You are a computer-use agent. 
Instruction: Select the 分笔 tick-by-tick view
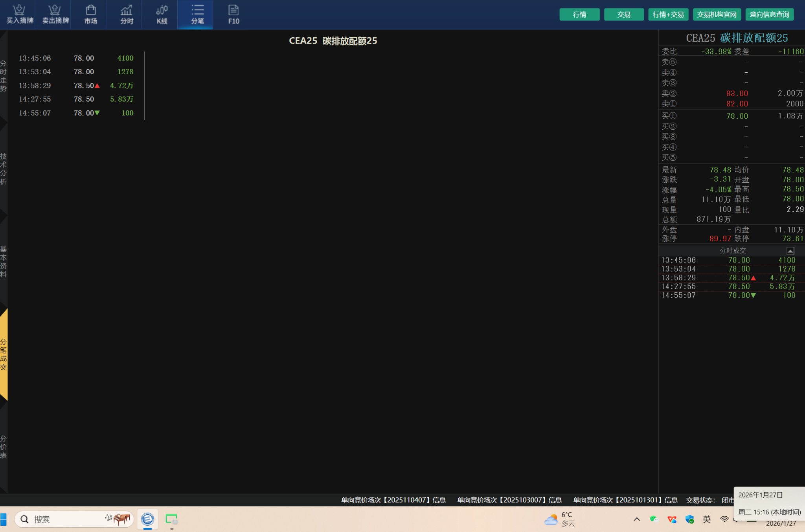[197, 15]
